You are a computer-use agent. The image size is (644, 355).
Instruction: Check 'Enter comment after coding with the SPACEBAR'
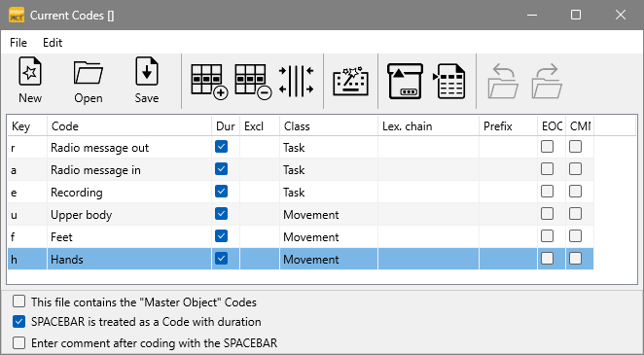point(18,342)
